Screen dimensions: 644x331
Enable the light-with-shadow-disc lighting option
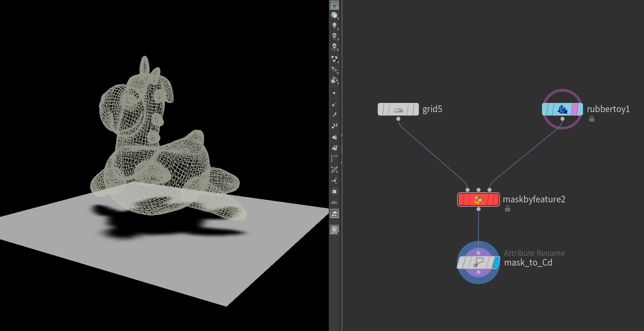pyautogui.click(x=334, y=47)
